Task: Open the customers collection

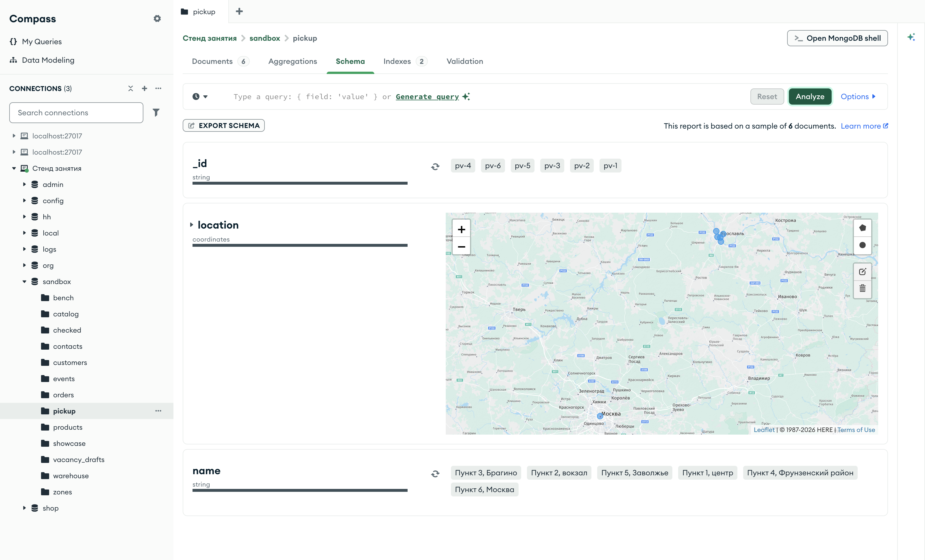Action: pyautogui.click(x=87, y=363)
